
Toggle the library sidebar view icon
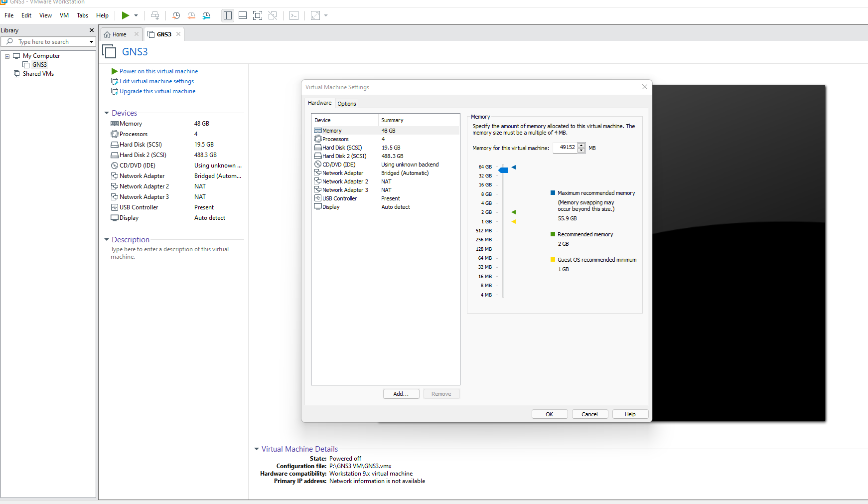228,15
